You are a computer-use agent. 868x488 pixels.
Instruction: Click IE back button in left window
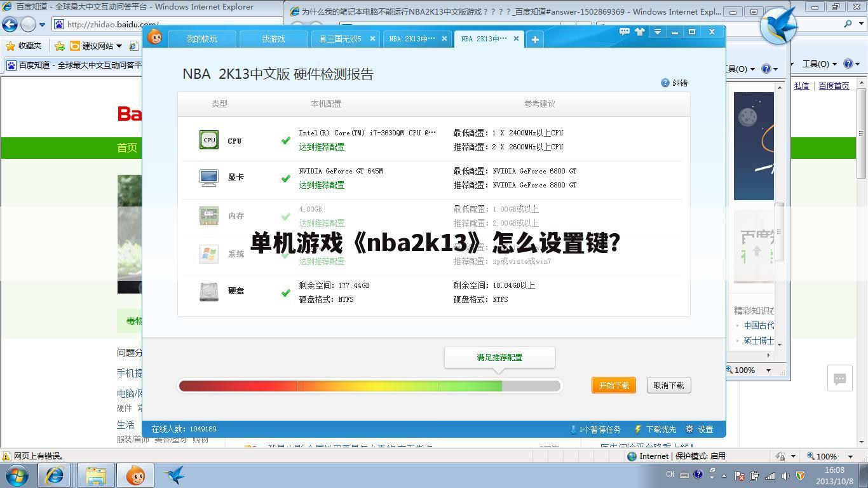tap(10, 24)
